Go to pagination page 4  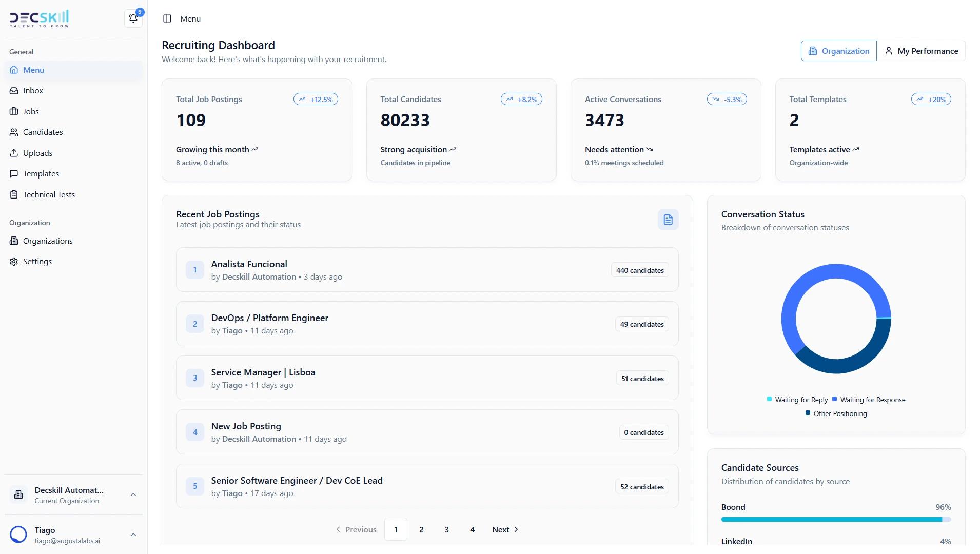[472, 529]
